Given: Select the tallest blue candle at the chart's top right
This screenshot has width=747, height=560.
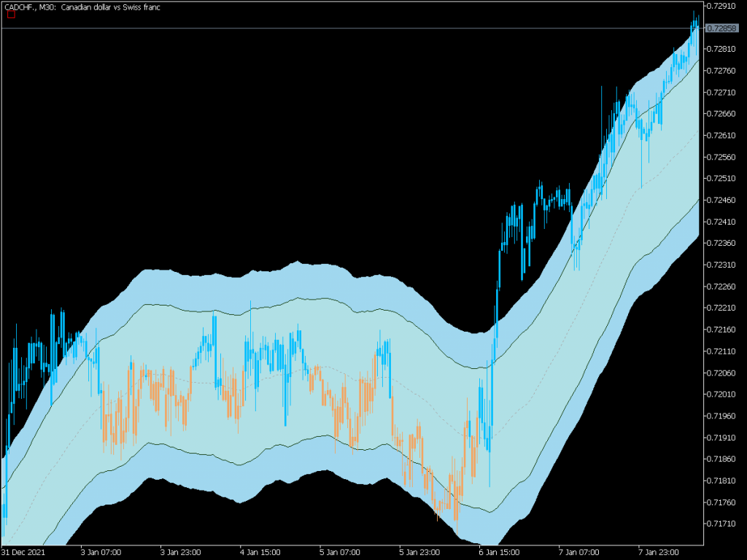Looking at the screenshot, I should click(x=694, y=18).
